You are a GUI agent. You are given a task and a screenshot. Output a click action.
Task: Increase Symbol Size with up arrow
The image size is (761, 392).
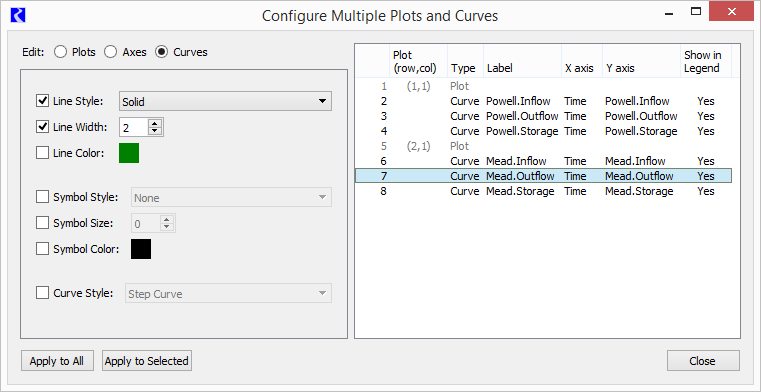[x=167, y=219]
